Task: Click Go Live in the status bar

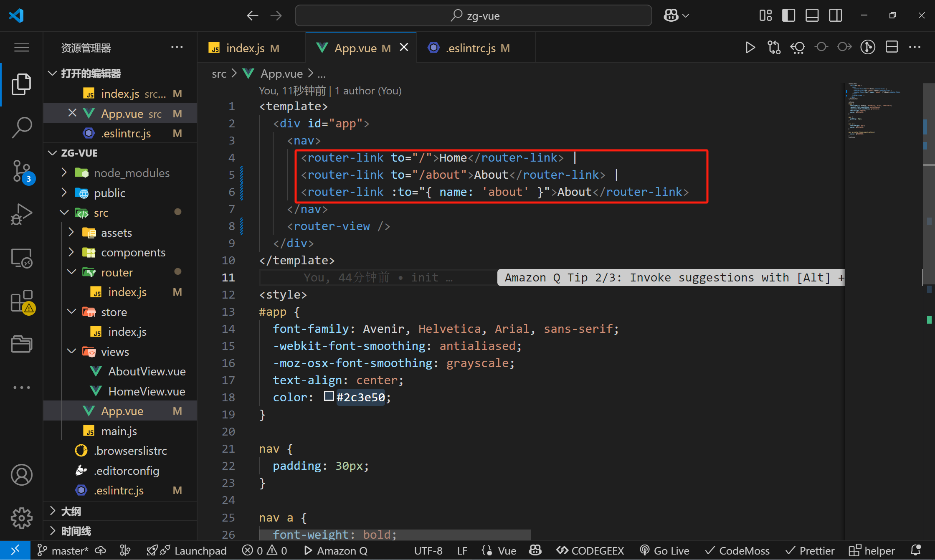Action: 665,550
